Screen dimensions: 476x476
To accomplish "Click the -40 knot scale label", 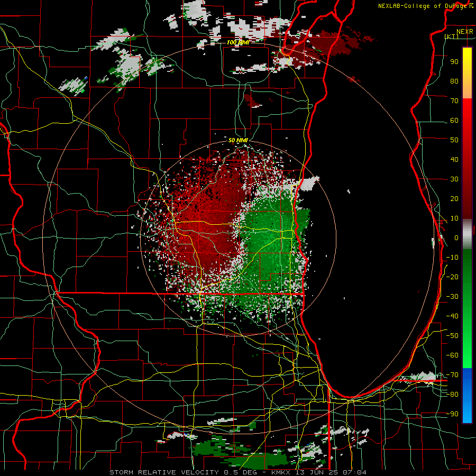I will click(x=452, y=316).
